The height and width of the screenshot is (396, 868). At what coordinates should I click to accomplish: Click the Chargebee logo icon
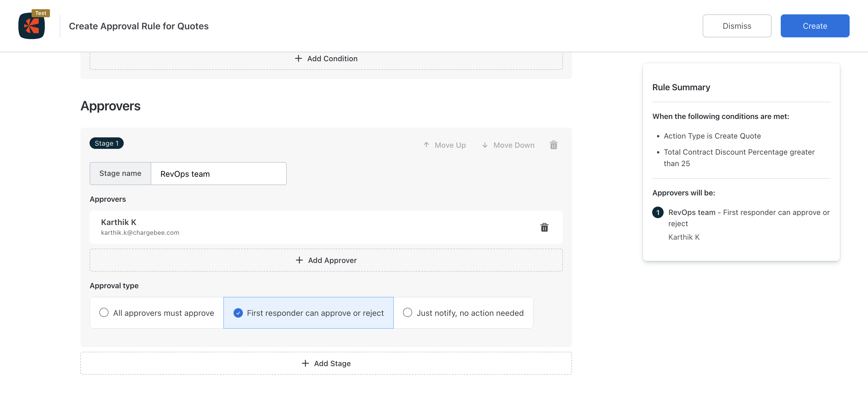(x=31, y=26)
